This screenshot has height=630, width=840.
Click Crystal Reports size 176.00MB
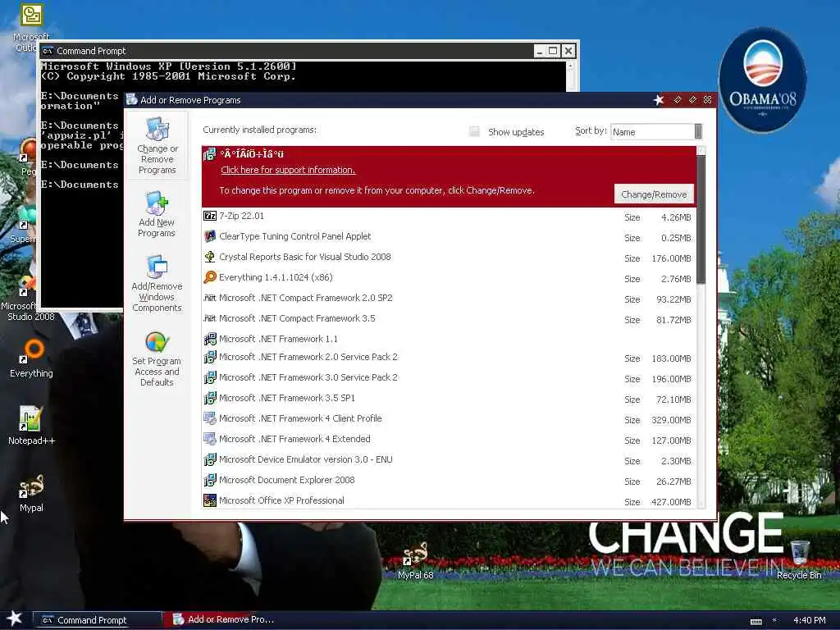[x=671, y=258]
